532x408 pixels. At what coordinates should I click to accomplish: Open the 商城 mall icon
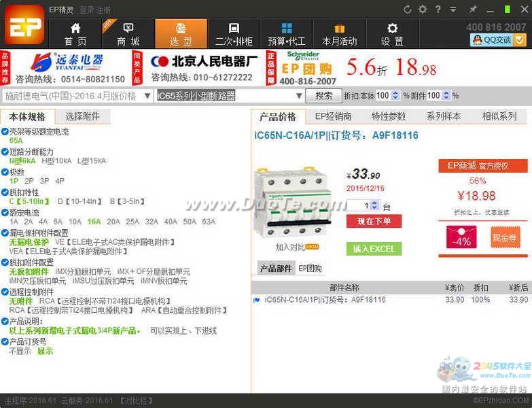pos(128,28)
